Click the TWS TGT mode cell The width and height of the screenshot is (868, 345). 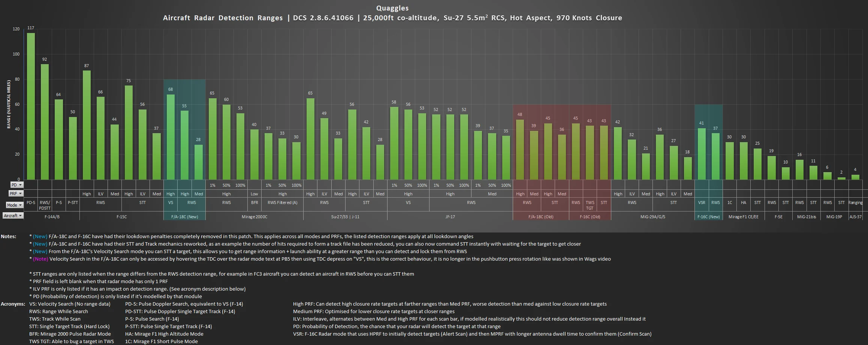[590, 205]
